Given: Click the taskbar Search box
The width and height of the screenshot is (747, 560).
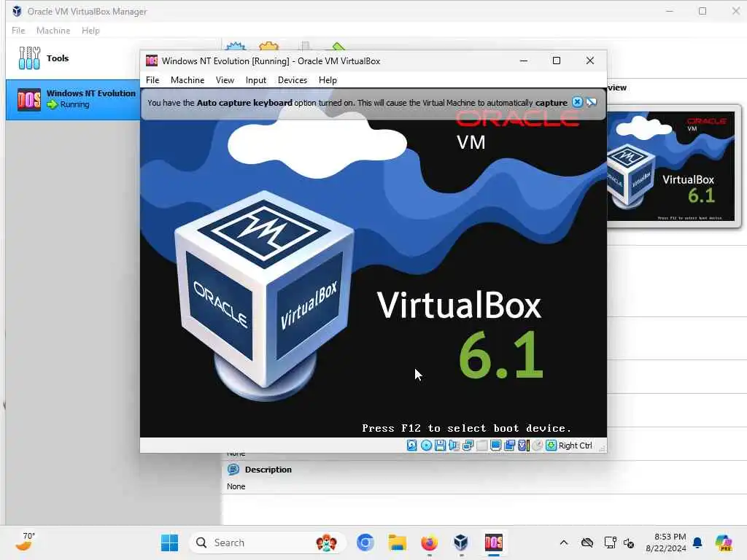Looking at the screenshot, I should tap(268, 542).
